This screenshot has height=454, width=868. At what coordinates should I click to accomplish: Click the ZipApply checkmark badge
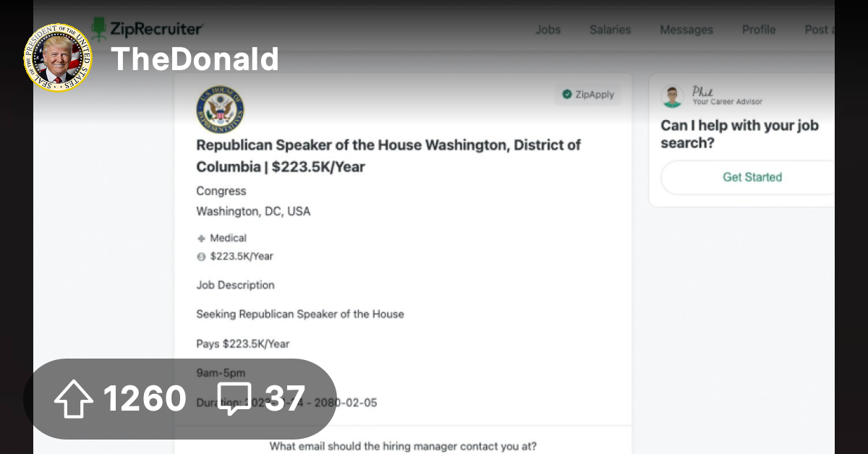[567, 95]
